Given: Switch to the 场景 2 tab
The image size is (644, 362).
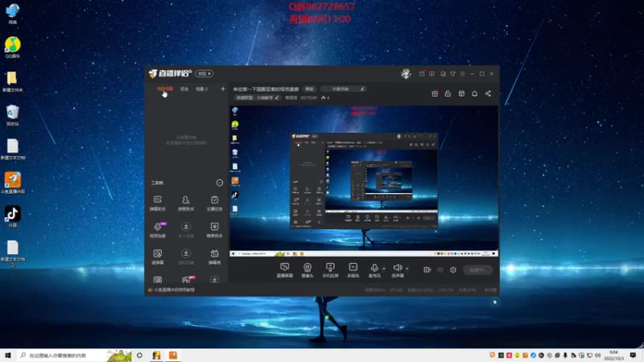Looking at the screenshot, I should coord(201,88).
